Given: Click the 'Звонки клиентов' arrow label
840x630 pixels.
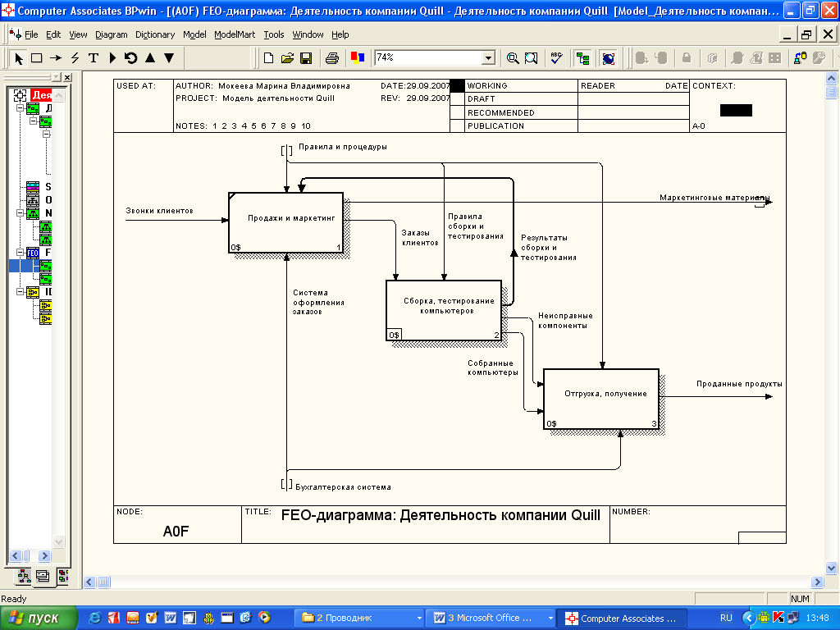Looking at the screenshot, I should click(160, 211).
